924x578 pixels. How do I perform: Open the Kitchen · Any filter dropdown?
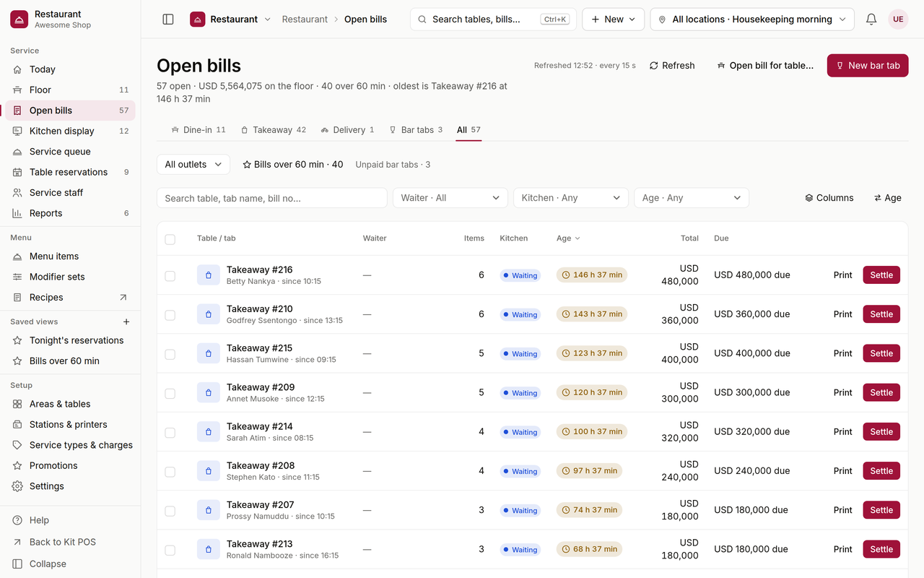571,198
